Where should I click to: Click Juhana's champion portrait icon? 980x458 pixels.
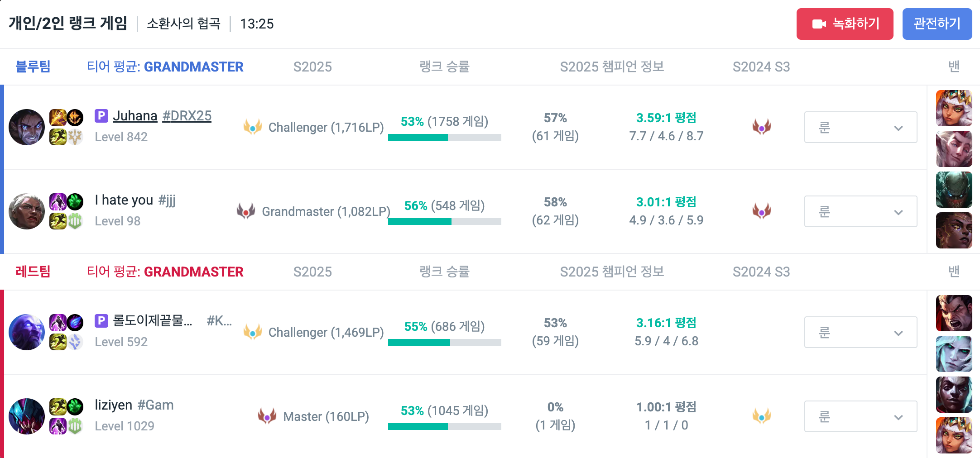click(x=27, y=127)
